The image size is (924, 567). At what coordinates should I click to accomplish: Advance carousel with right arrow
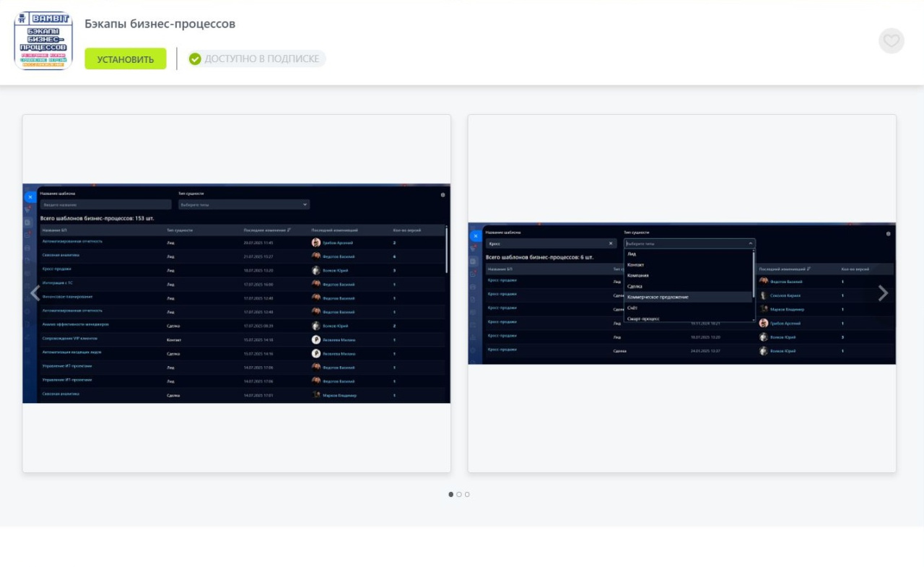pyautogui.click(x=882, y=293)
